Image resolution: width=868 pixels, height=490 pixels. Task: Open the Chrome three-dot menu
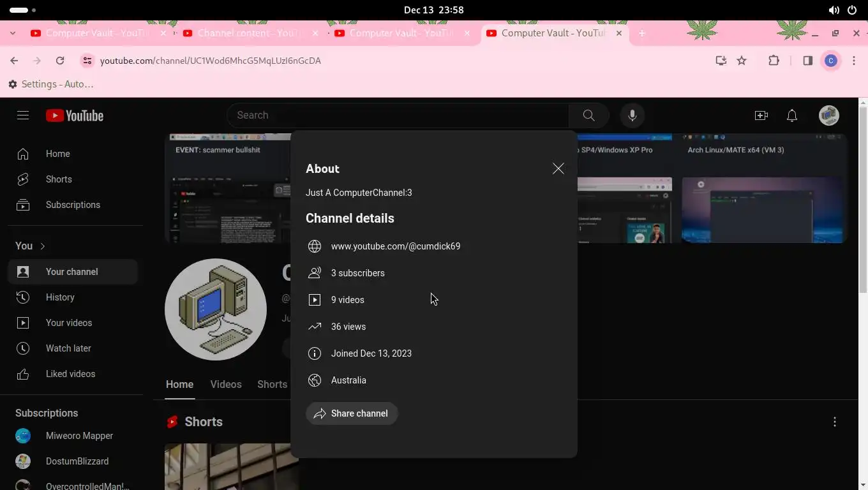click(854, 61)
